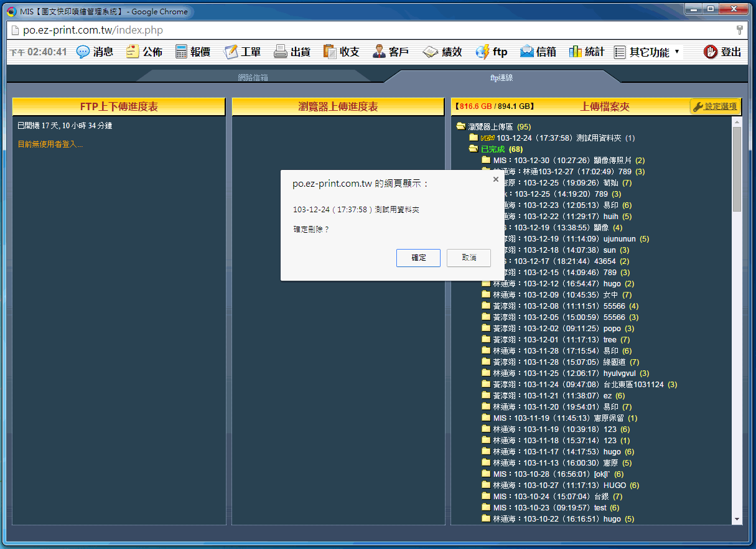The height and width of the screenshot is (549, 756).
Task: Click the folder list scrollbar down arrow
Action: tap(737, 519)
